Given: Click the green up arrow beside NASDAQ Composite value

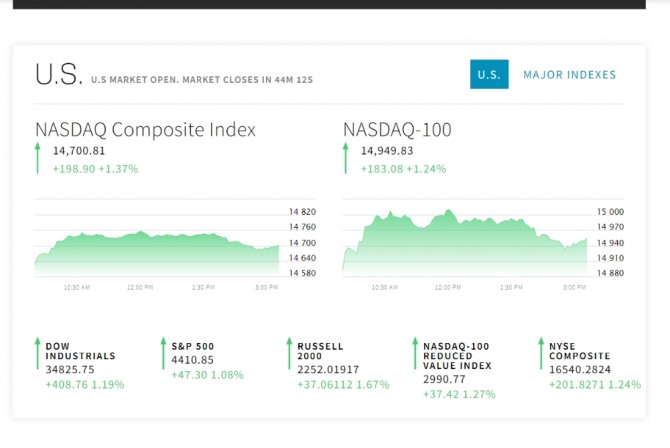Looking at the screenshot, I should pyautogui.click(x=38, y=158).
